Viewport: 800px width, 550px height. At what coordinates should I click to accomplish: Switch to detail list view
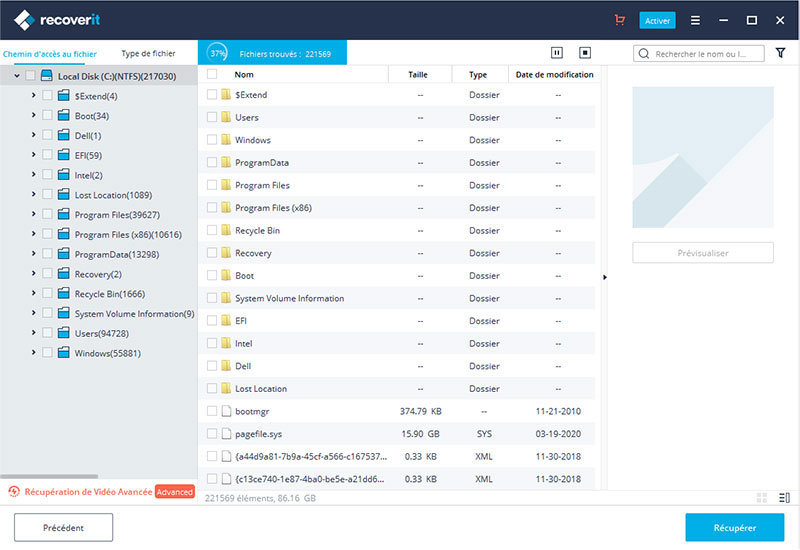point(785,498)
